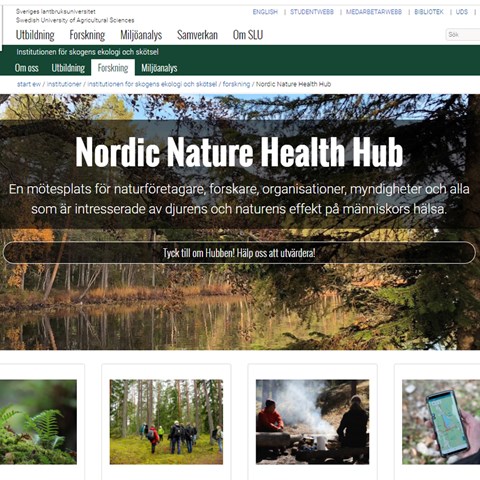Image resolution: width=480 pixels, height=480 pixels.
Task: Select the Om oss department tab
Action: 27,68
